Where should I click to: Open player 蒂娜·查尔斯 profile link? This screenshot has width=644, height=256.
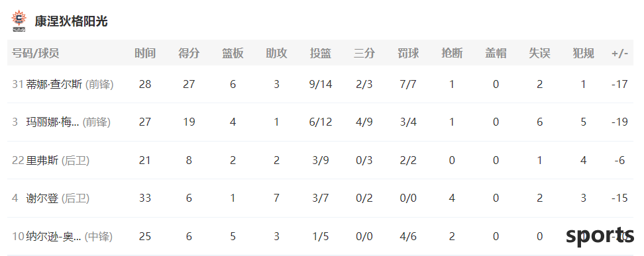[x=54, y=84]
